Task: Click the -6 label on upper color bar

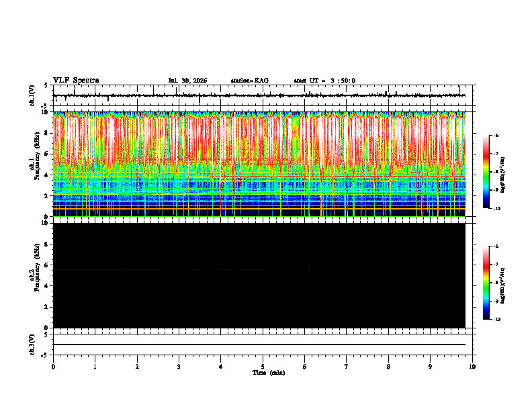Action: (x=495, y=135)
